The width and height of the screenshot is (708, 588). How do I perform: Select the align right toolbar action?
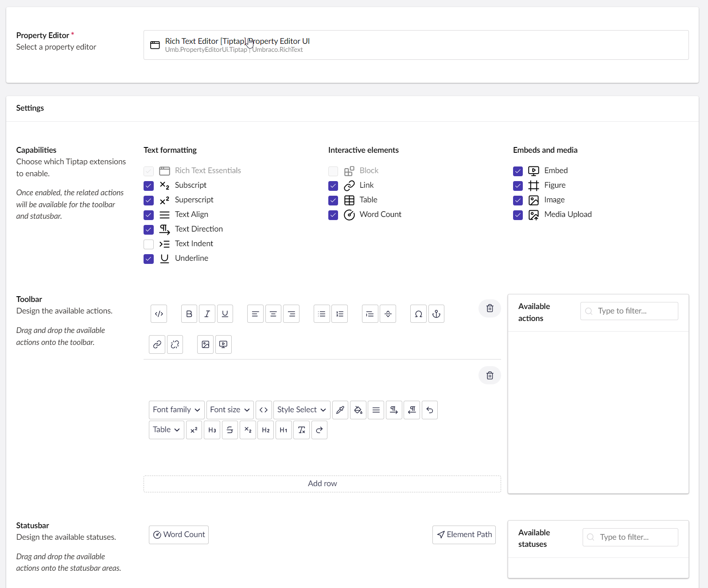[x=291, y=314]
